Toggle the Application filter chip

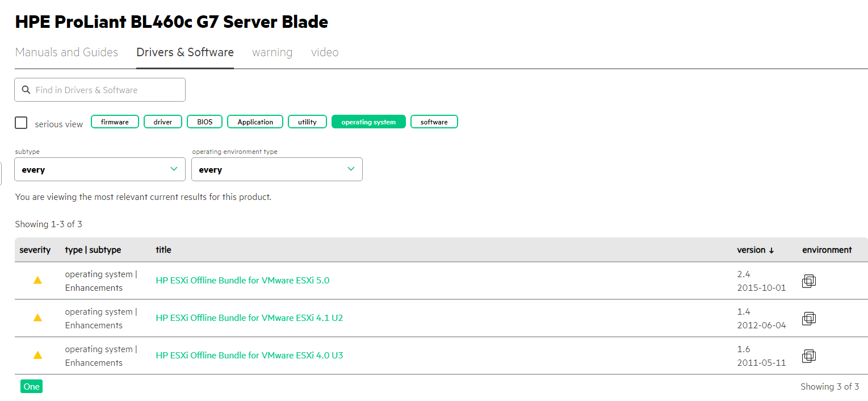click(255, 122)
